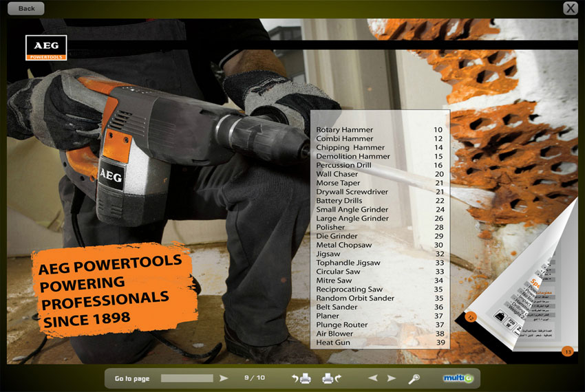Image resolution: width=585 pixels, height=392 pixels.
Task: Click the Go to page input field
Action: tap(187, 378)
